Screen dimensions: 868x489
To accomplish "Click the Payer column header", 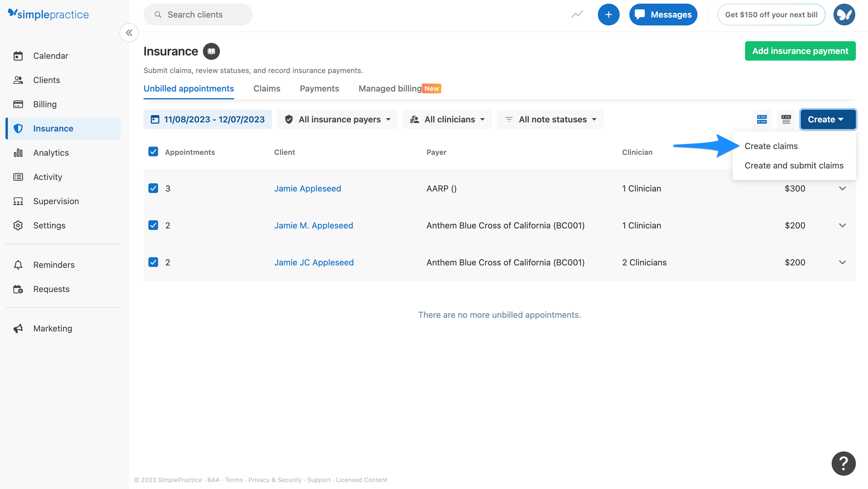I will [436, 152].
